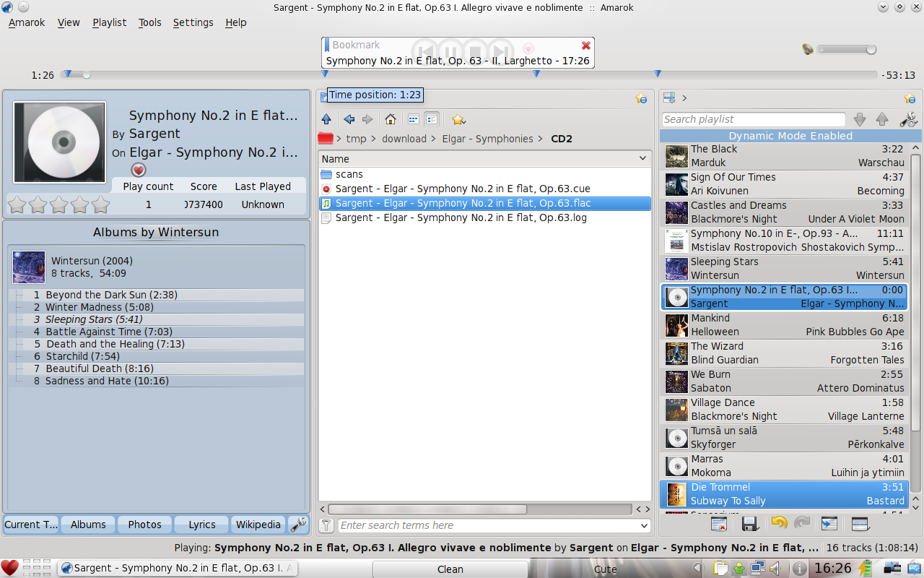Select The Black by Marduk in playlist
The image size is (924, 578).
click(x=785, y=156)
